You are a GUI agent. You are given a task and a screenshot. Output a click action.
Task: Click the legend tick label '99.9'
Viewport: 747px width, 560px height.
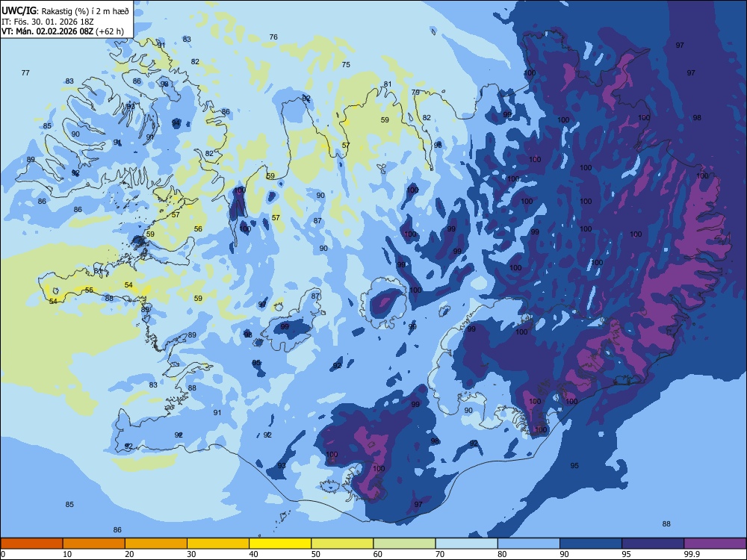[691, 554]
